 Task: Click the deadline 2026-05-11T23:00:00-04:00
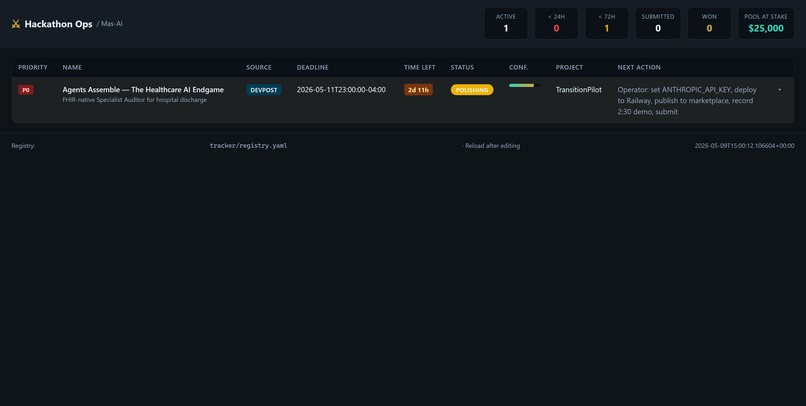[x=341, y=89]
